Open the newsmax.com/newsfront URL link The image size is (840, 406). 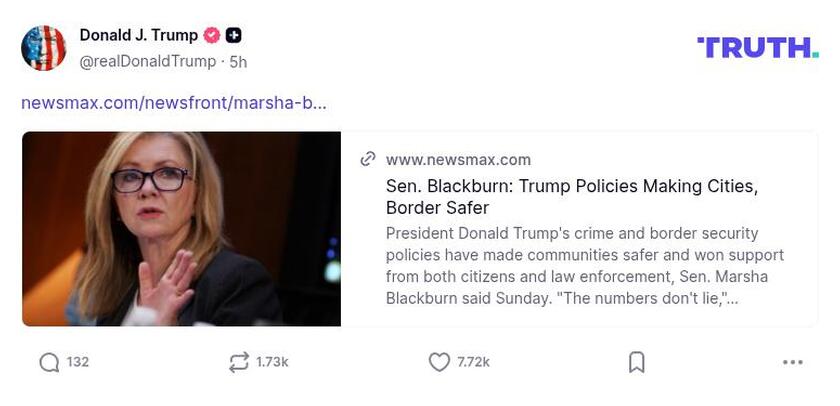(174, 102)
